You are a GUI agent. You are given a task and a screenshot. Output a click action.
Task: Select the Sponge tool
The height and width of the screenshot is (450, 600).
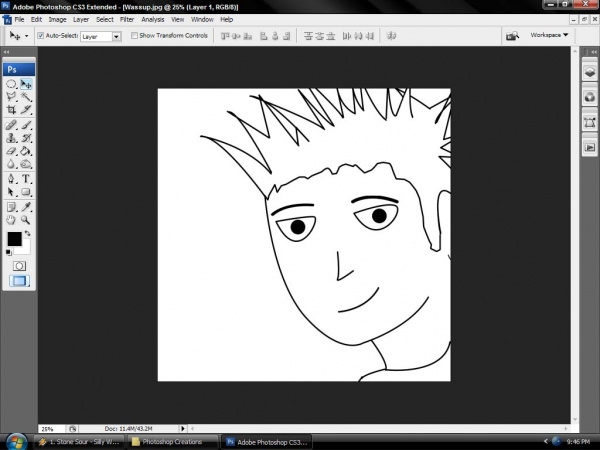click(x=26, y=164)
